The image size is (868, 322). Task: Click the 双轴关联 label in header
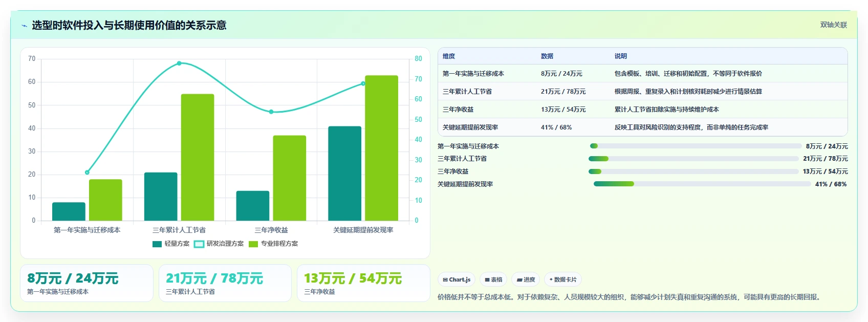tap(833, 25)
